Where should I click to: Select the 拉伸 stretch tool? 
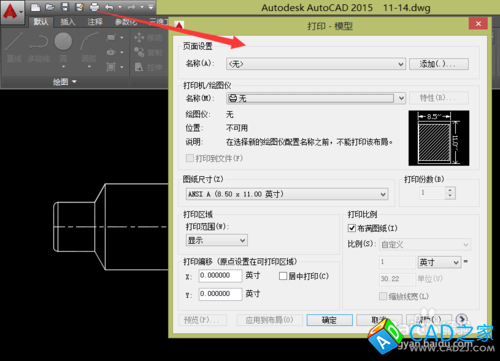148,67
